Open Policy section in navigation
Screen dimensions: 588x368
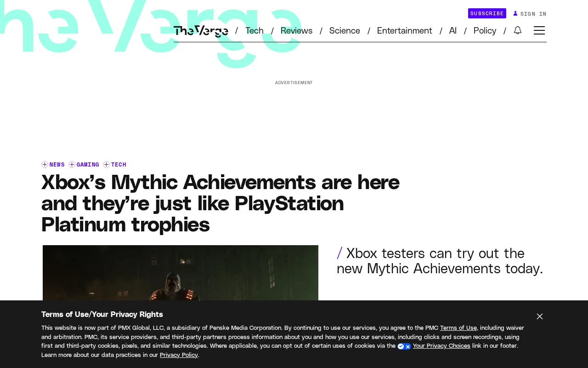pos(485,31)
